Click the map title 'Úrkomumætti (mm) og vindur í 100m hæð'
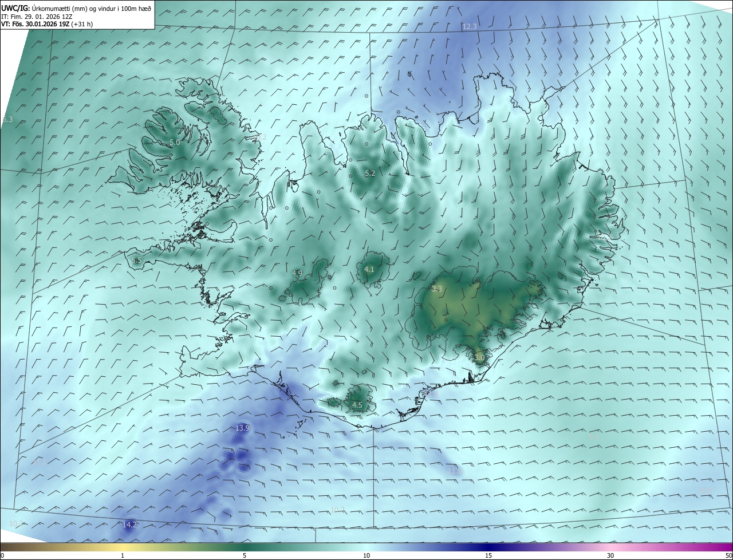This screenshot has height=560, width=733. click(90, 7)
